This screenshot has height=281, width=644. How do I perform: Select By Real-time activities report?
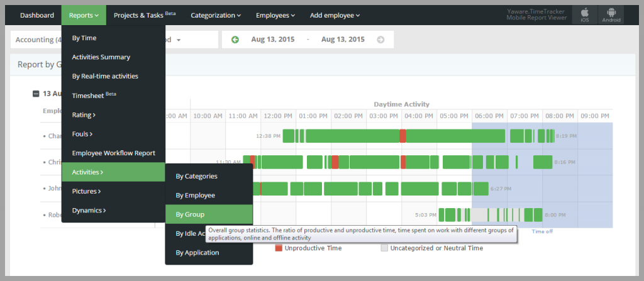click(x=113, y=76)
